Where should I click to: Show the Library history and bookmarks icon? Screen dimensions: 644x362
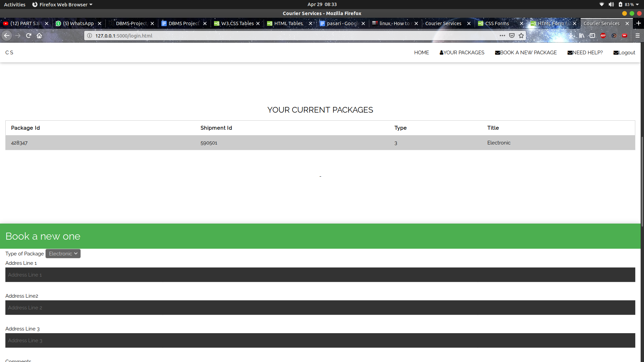click(582, 36)
